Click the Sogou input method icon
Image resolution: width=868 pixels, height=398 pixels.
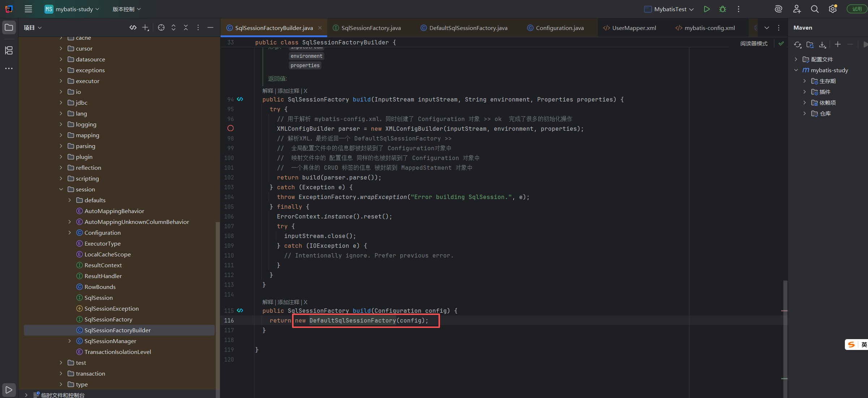[851, 345]
